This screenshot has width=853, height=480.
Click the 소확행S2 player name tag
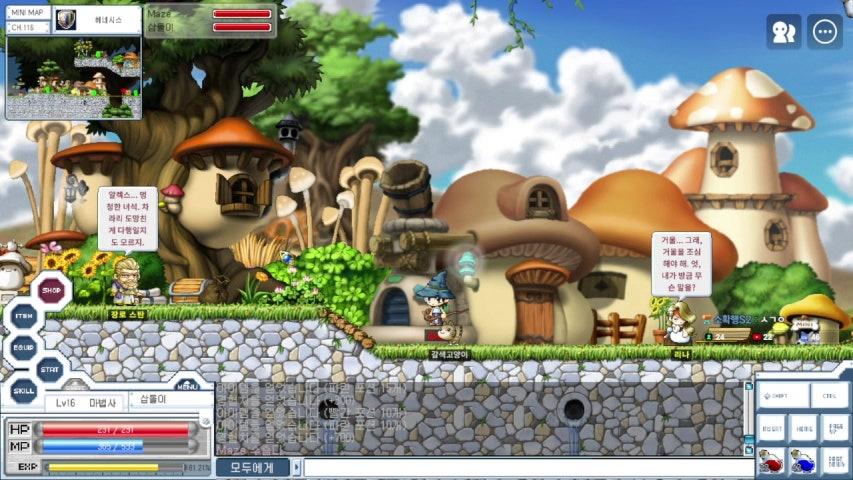732,319
